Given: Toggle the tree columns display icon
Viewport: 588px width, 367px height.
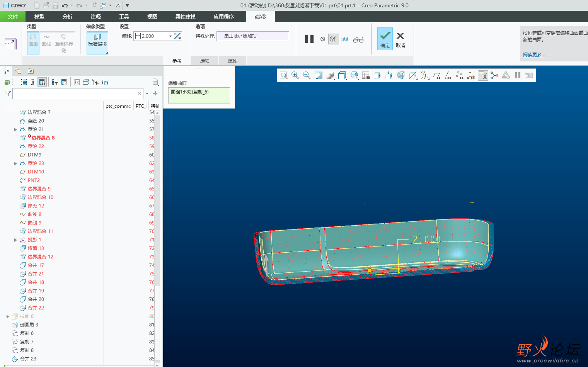Looking at the screenshot, I should [x=42, y=82].
